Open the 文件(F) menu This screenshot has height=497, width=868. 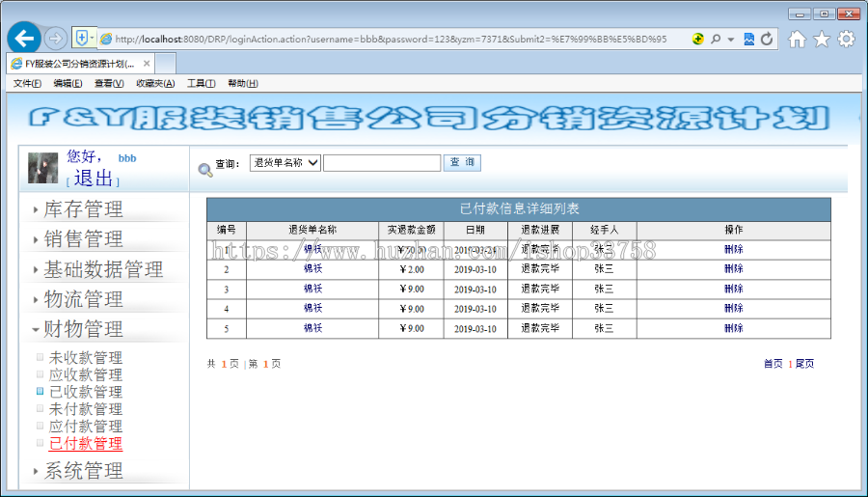[27, 83]
